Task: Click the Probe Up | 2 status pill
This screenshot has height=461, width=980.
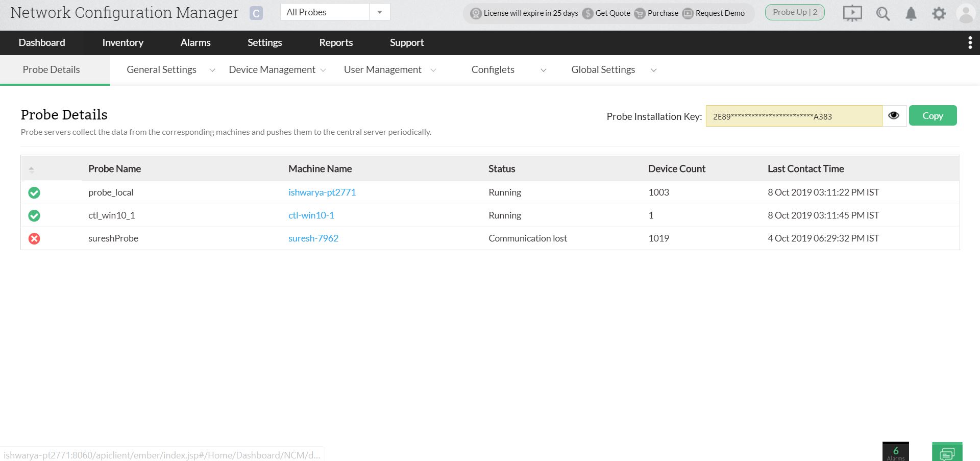Action: pos(795,12)
